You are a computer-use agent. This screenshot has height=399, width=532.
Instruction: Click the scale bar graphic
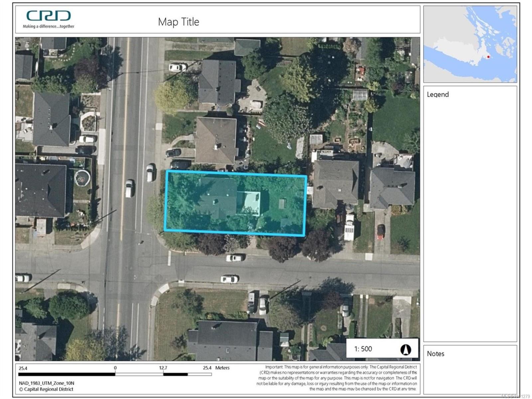(115, 374)
